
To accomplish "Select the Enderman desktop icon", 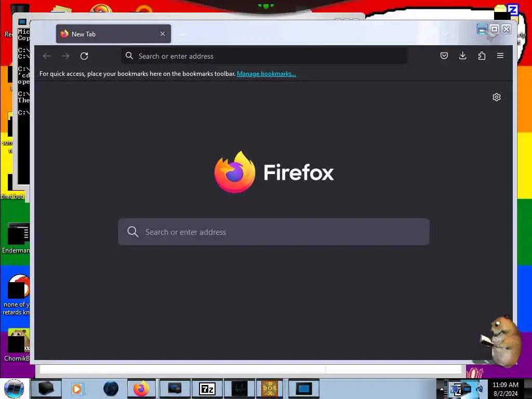I will (16, 238).
